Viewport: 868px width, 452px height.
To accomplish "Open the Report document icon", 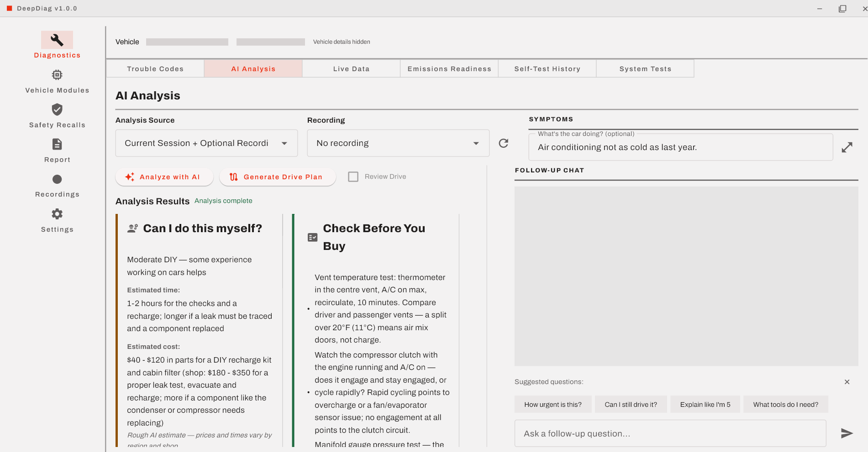I will (57, 145).
